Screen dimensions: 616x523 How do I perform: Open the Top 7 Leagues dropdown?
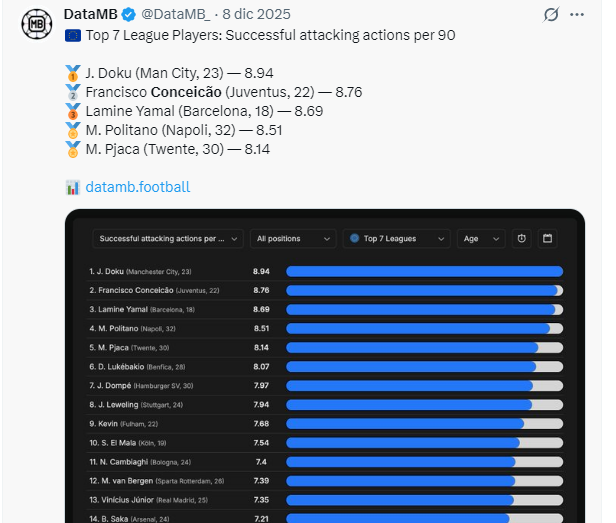(397, 239)
